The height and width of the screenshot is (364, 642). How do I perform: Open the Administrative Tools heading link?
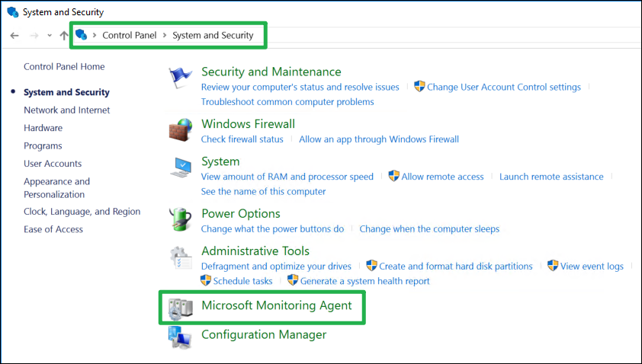tap(255, 251)
